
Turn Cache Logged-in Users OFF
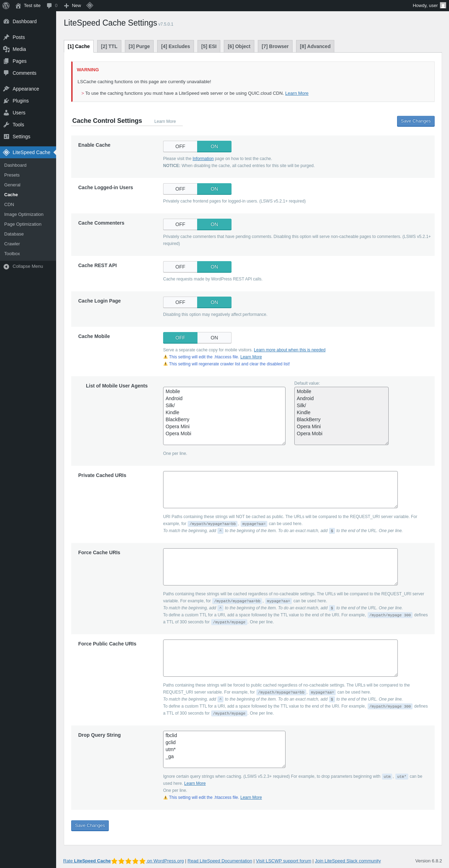[180, 189]
